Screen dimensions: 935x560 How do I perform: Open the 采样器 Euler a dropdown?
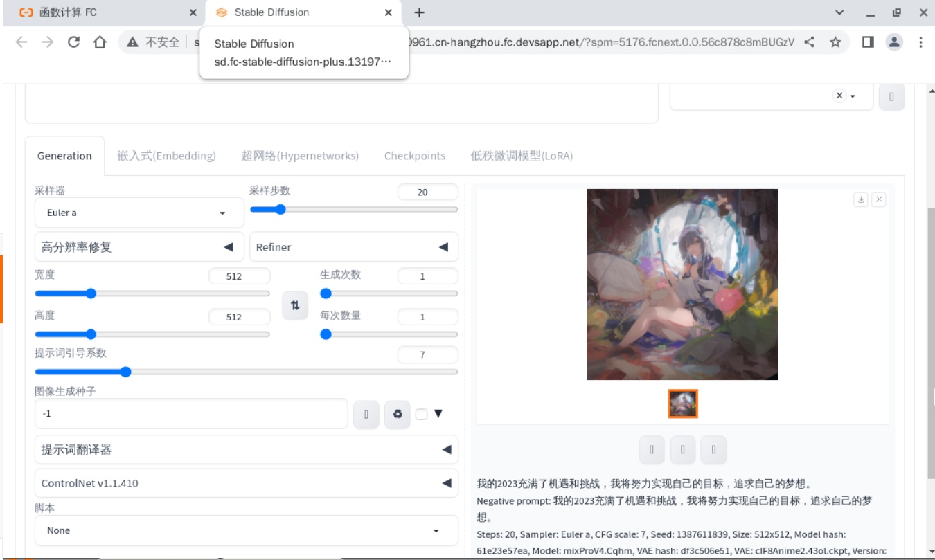pos(139,213)
